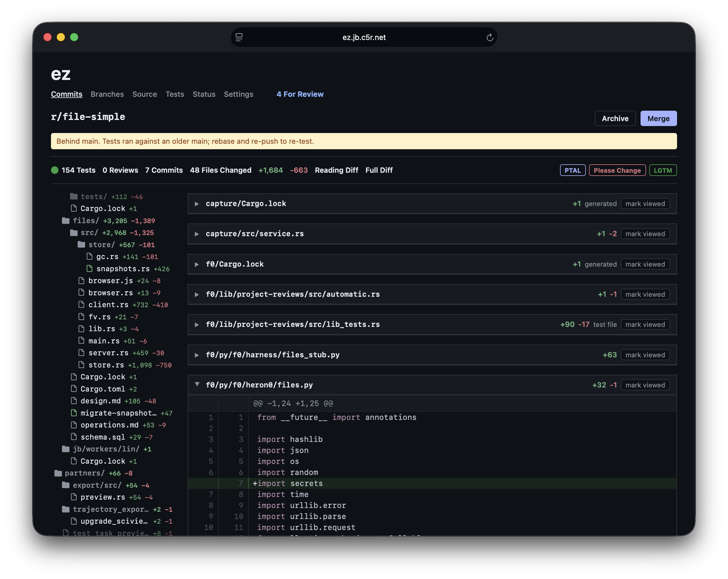The image size is (728, 579).
Task: Click the green tests status dot
Action: pos(55,170)
